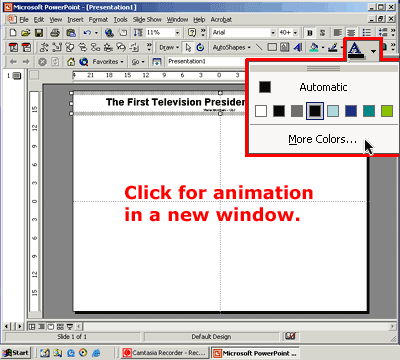The width and height of the screenshot is (400, 360).
Task: Select the Rectangle drawing tool
Action: pos(272,47)
